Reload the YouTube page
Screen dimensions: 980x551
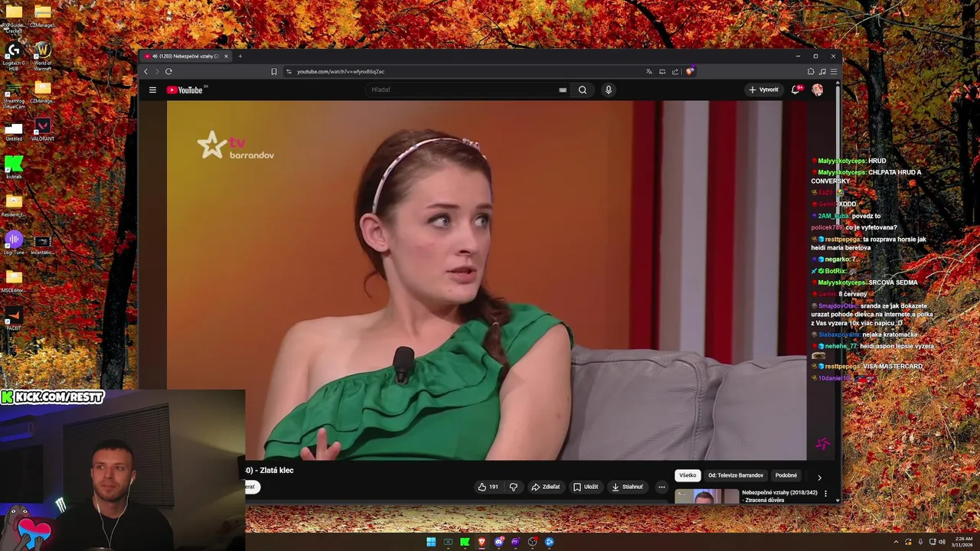[168, 71]
